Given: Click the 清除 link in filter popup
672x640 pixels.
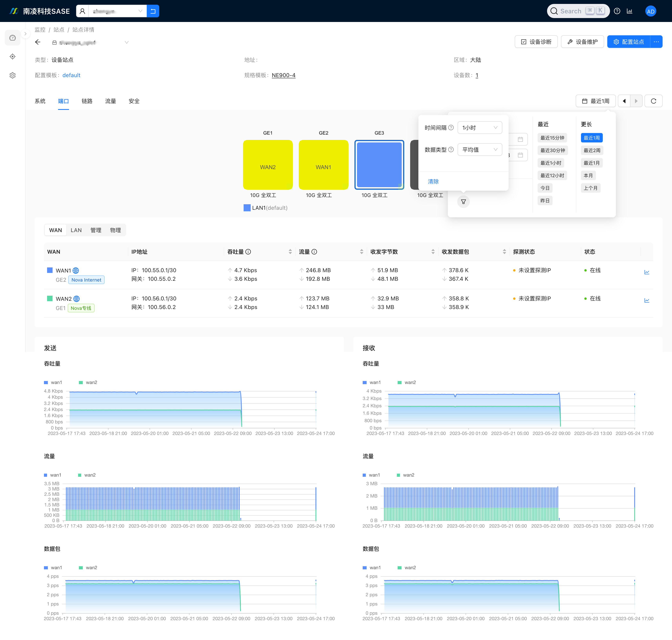Looking at the screenshot, I should (x=433, y=181).
